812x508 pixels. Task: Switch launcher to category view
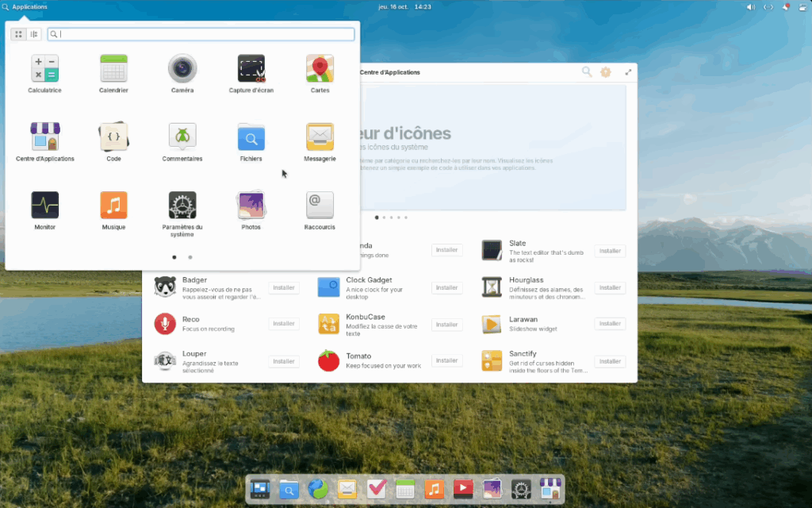click(x=34, y=34)
